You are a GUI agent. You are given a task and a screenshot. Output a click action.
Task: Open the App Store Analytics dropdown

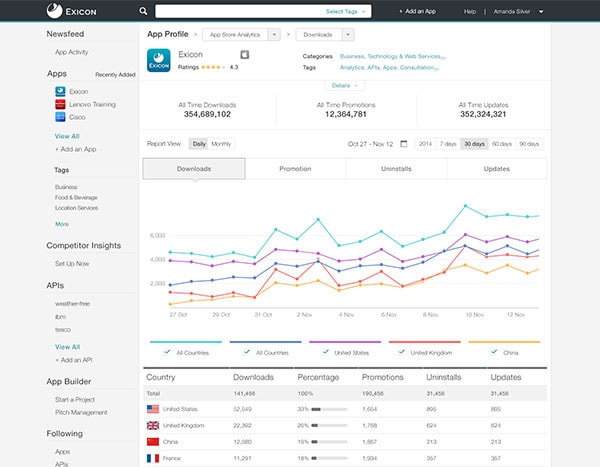click(x=241, y=34)
